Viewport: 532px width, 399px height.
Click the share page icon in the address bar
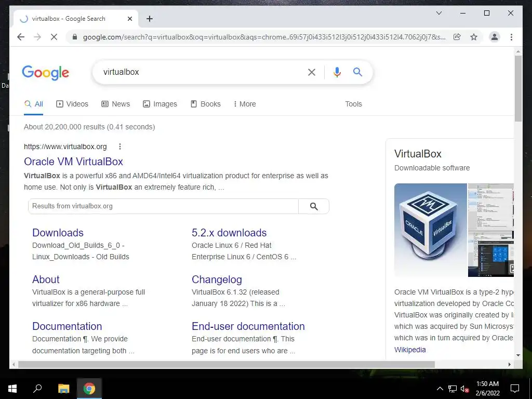[x=457, y=37]
